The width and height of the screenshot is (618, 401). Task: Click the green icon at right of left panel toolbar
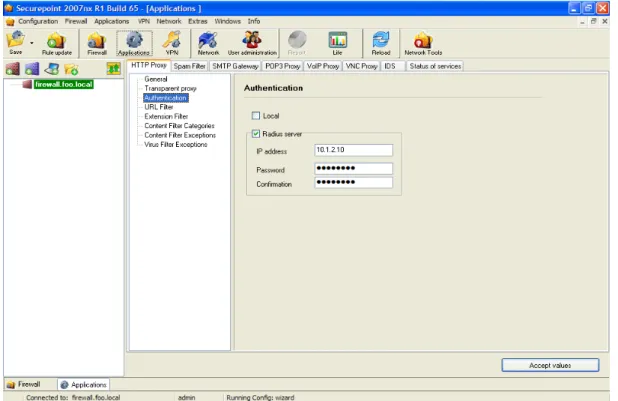click(x=114, y=69)
